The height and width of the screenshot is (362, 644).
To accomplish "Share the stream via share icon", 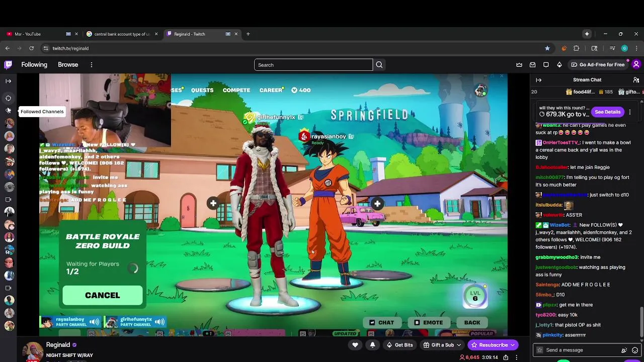I will tap(506, 357).
